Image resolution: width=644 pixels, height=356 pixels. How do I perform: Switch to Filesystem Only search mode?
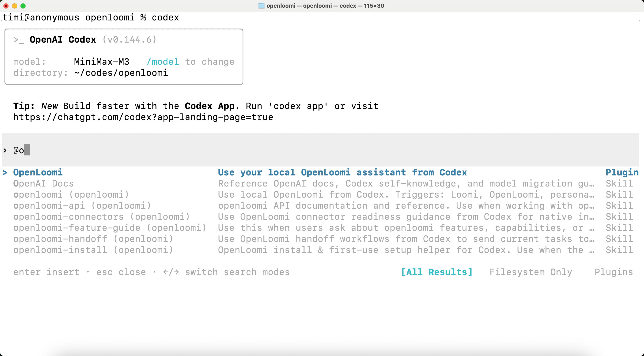[x=531, y=272]
